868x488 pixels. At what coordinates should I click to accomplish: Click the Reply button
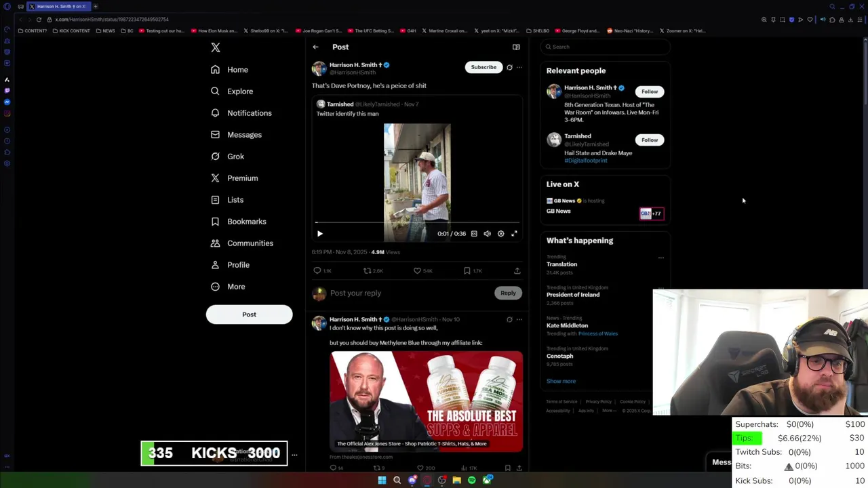click(x=508, y=293)
